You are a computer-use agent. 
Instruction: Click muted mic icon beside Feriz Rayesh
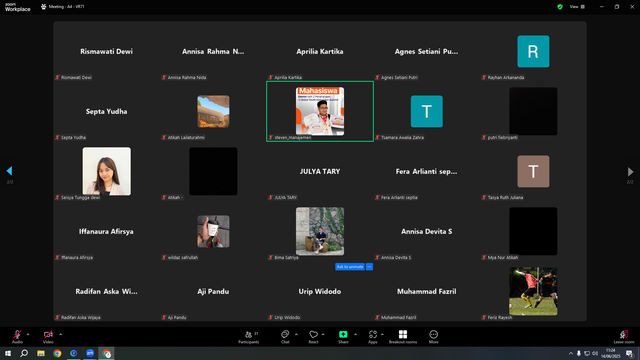pyautogui.click(x=484, y=318)
